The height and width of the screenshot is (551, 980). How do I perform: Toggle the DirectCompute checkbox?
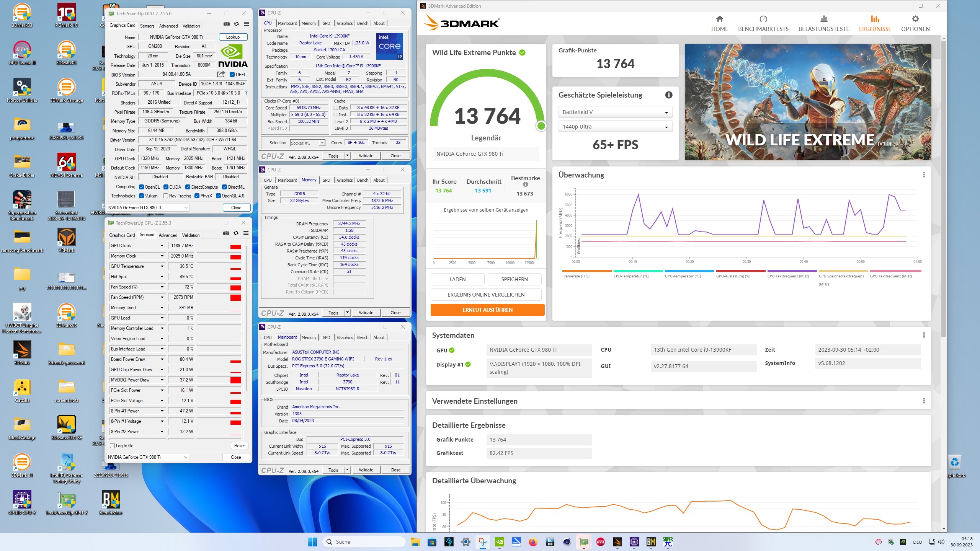coord(188,187)
